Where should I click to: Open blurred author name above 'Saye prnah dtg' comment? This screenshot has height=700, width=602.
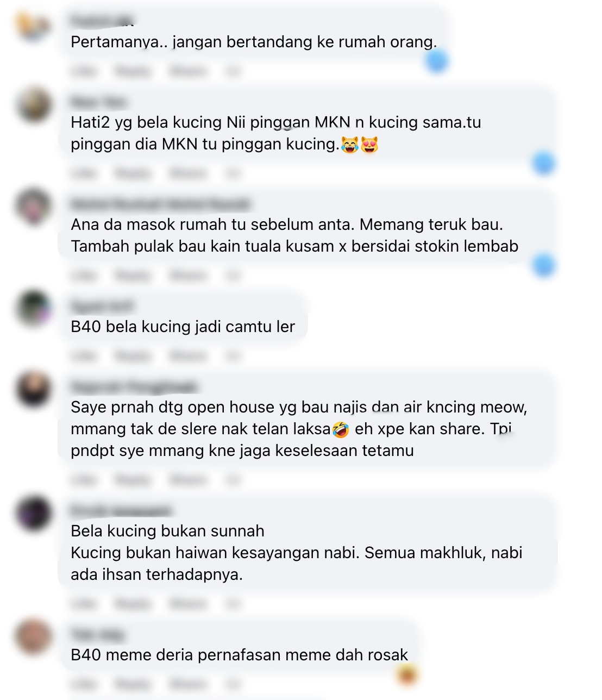[135, 387]
